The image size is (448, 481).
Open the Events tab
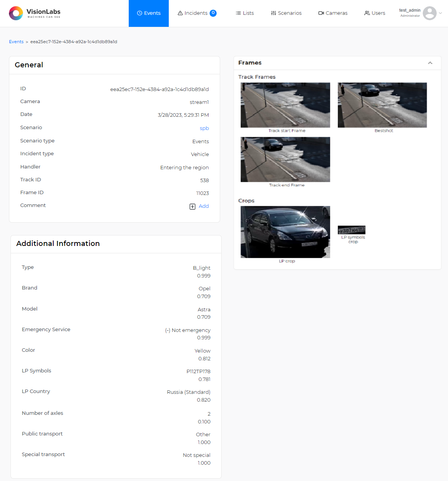click(149, 13)
